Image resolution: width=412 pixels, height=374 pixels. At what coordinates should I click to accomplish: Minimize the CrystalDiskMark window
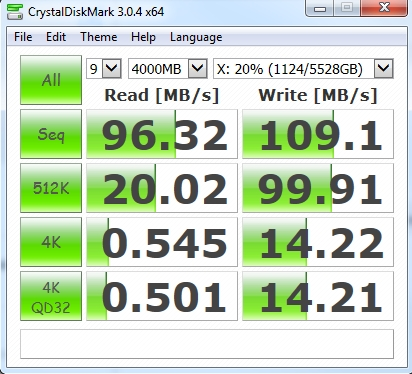320,9
